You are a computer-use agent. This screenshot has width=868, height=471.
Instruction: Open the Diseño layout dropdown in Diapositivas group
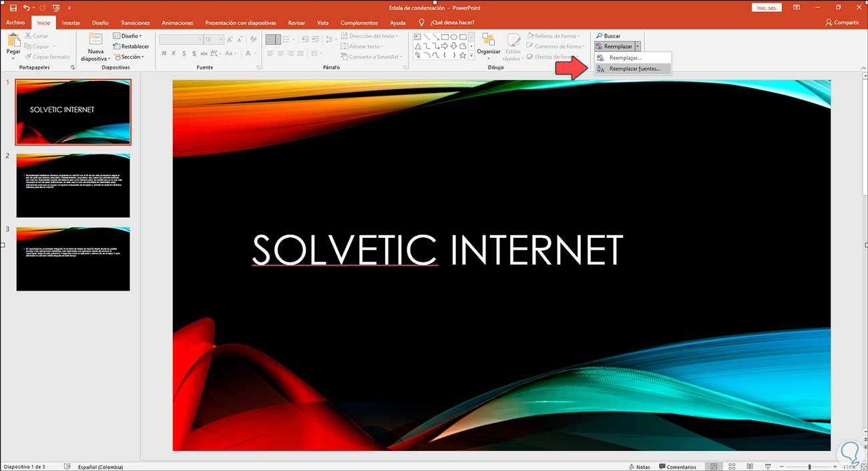[x=126, y=36]
